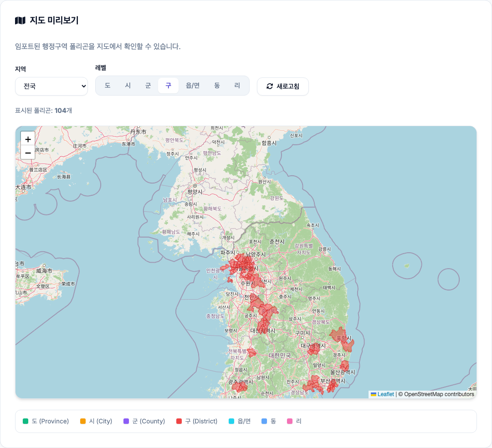Click the 표시된 폴리곤: 104개 count text

tap(44, 110)
